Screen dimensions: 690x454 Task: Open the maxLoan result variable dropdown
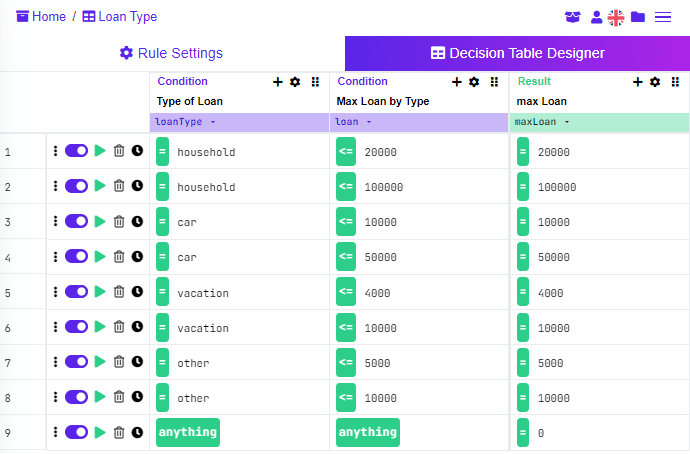coord(567,122)
